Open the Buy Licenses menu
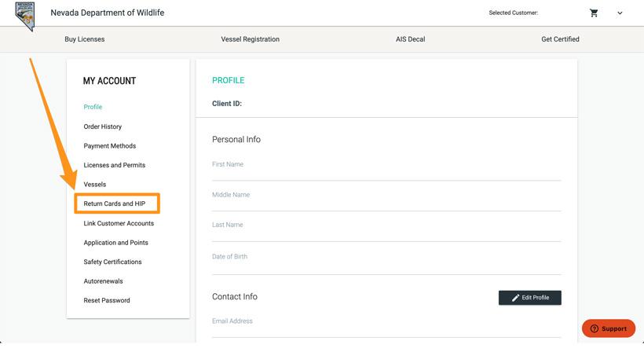The image size is (644, 352). (x=84, y=39)
